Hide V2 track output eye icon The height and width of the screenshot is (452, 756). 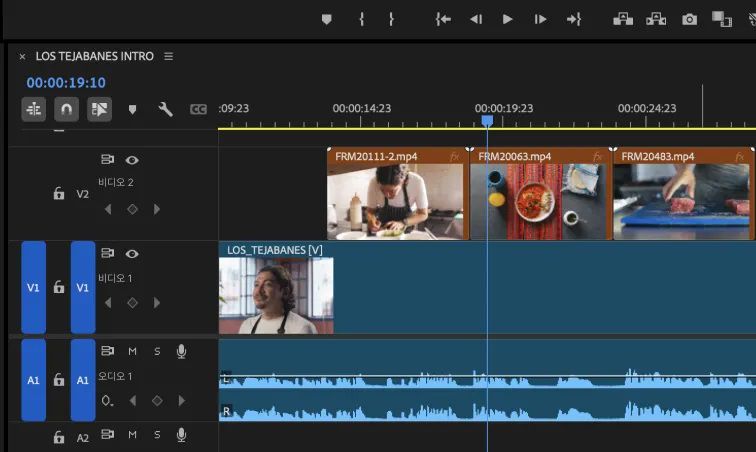[x=132, y=160]
